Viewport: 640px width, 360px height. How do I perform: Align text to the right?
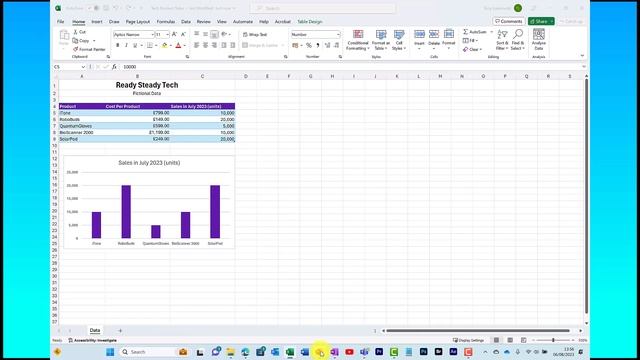pos(214,45)
